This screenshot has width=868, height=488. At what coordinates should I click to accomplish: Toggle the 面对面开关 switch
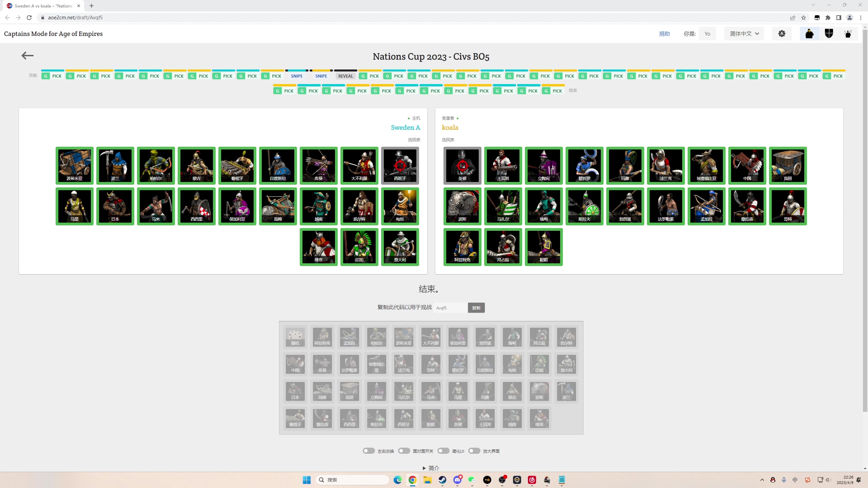click(404, 451)
